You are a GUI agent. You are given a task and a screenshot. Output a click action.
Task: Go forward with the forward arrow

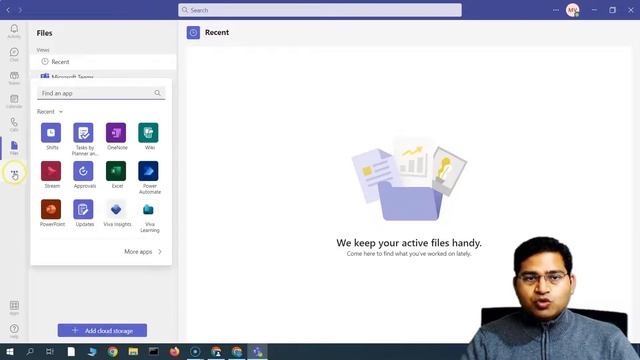[x=20, y=10]
